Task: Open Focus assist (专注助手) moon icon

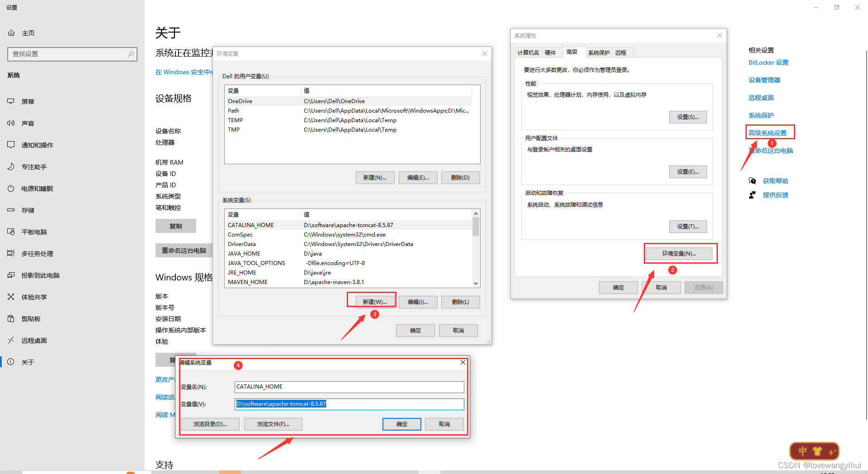Action: [11, 166]
